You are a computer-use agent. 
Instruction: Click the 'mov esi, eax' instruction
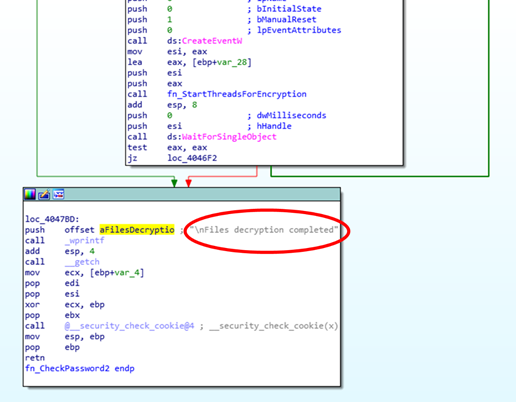pyautogui.click(x=167, y=51)
